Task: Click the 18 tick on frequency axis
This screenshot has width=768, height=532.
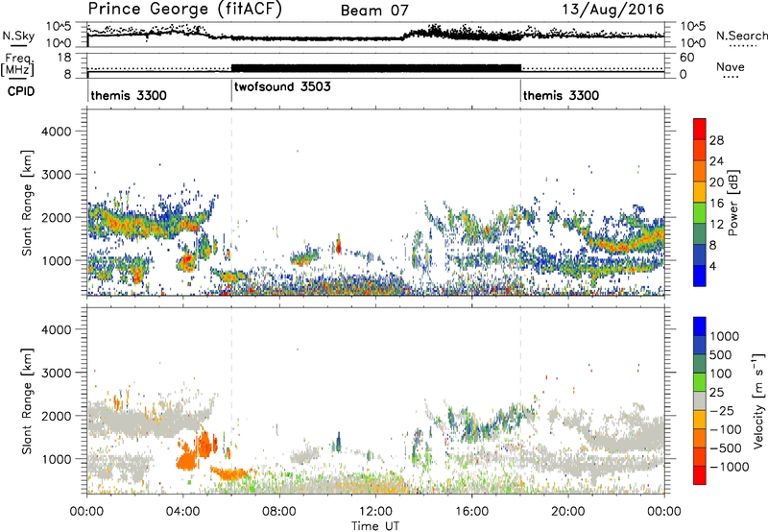Action: tap(64, 58)
